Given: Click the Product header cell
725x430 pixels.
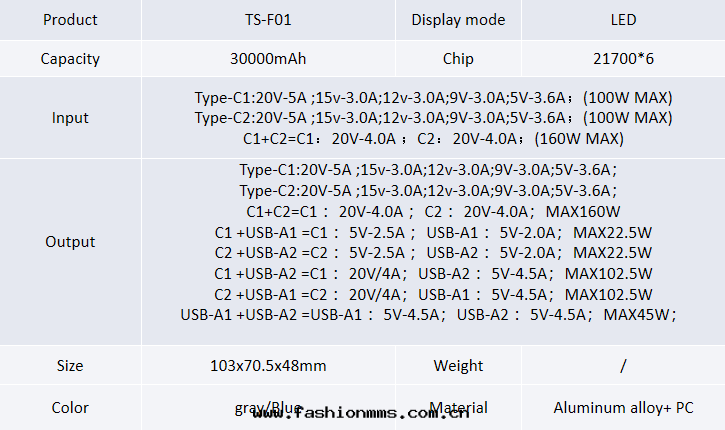Looking at the screenshot, I should 70,20.
